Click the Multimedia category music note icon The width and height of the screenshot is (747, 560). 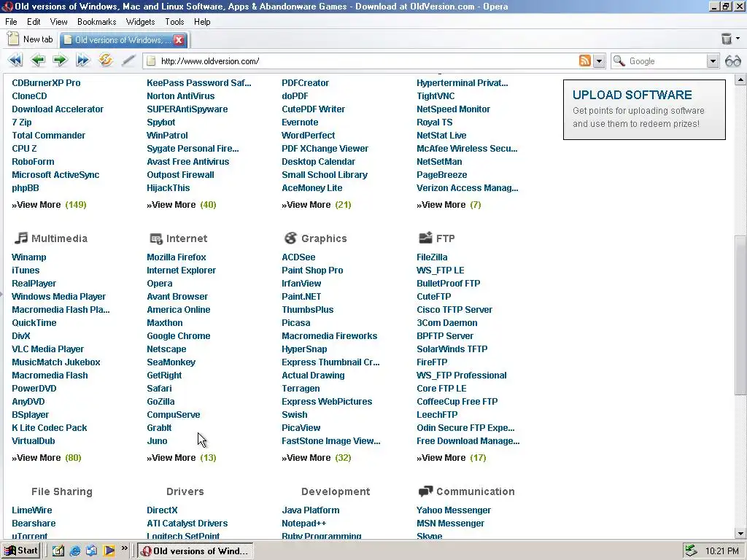pos(21,238)
